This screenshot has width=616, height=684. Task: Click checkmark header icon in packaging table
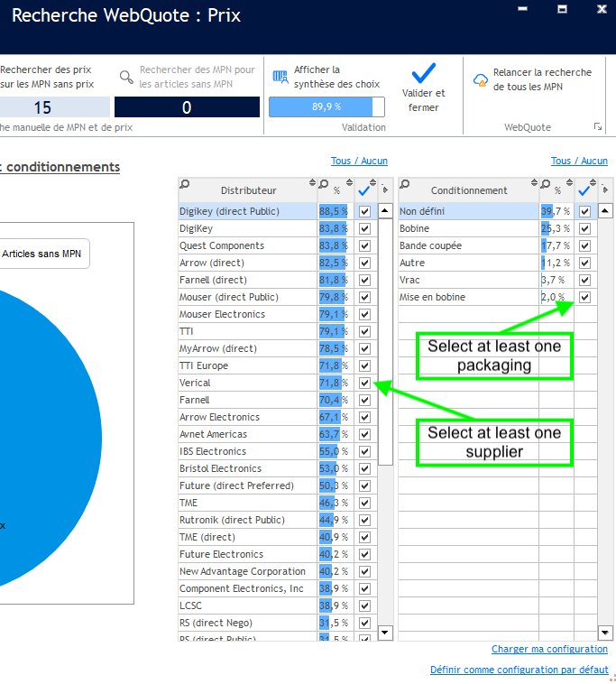pos(584,190)
